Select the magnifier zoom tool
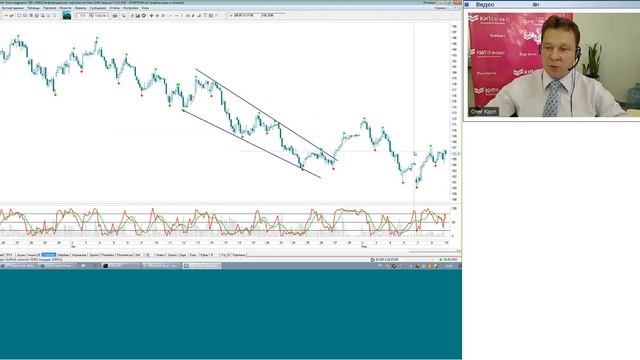Viewport: 640px width, 360px height. pos(124,16)
